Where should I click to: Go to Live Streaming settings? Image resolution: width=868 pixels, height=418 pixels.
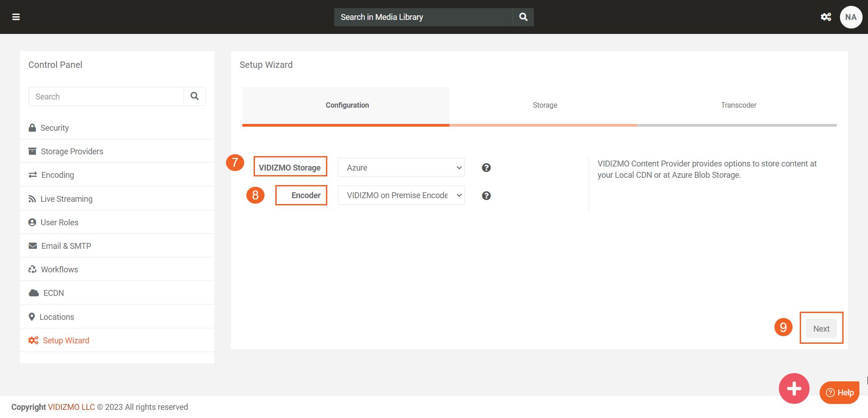(66, 199)
